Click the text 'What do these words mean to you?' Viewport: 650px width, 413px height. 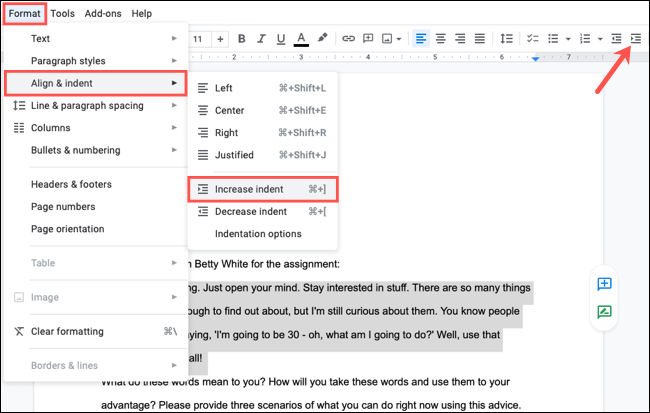pos(183,382)
